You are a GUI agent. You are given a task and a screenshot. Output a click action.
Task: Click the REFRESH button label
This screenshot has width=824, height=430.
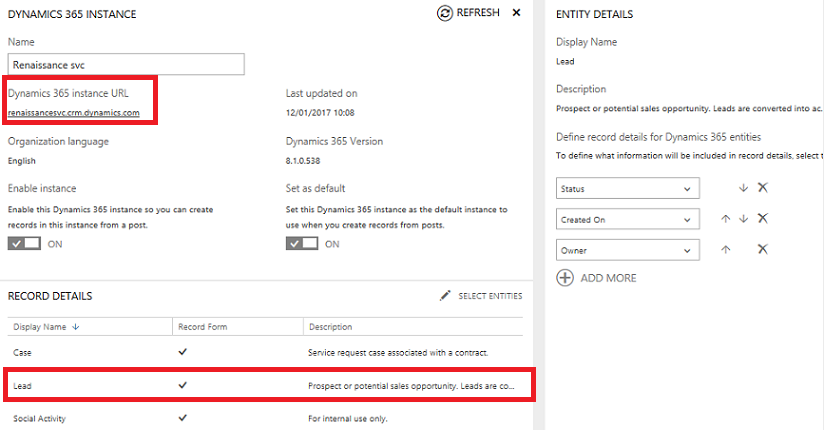pyautogui.click(x=478, y=13)
